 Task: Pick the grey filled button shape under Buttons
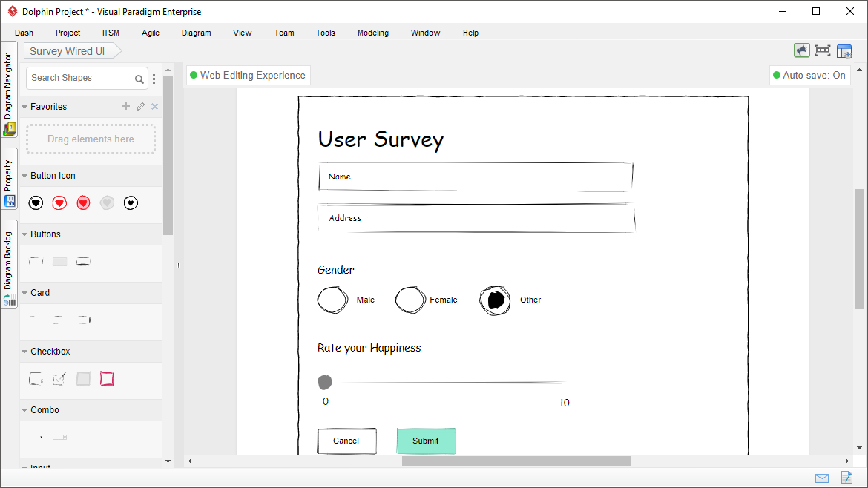[60, 261]
